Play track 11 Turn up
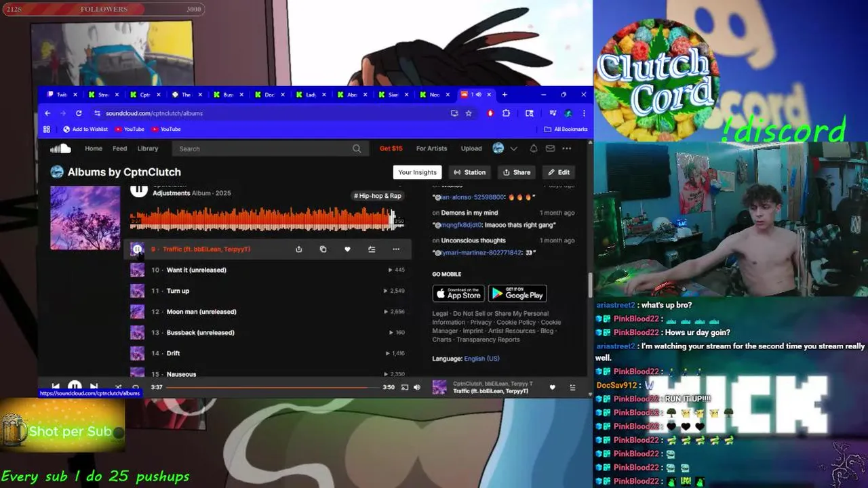The image size is (868, 488). [178, 291]
